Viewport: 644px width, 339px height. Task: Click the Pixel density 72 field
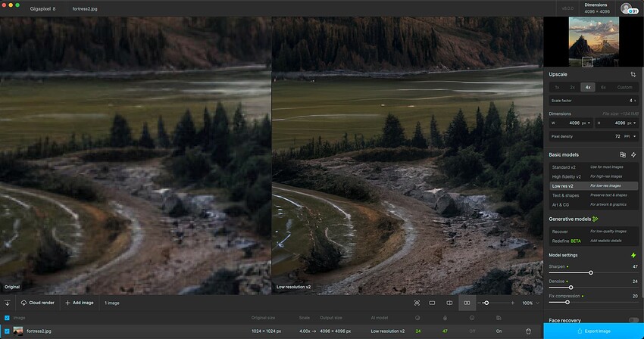click(x=593, y=136)
